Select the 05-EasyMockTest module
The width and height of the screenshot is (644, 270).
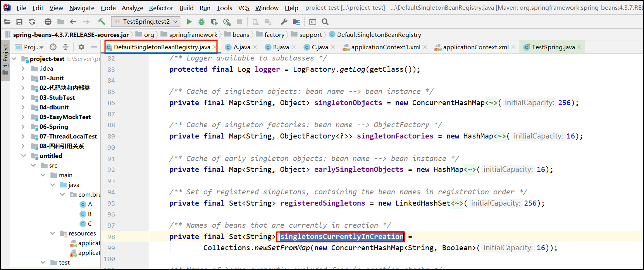(65, 117)
